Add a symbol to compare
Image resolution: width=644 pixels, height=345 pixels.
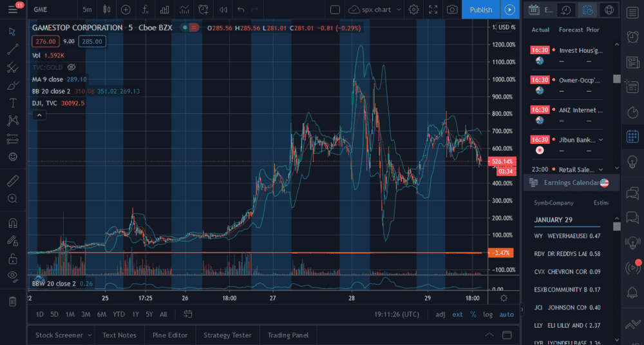coord(126,10)
